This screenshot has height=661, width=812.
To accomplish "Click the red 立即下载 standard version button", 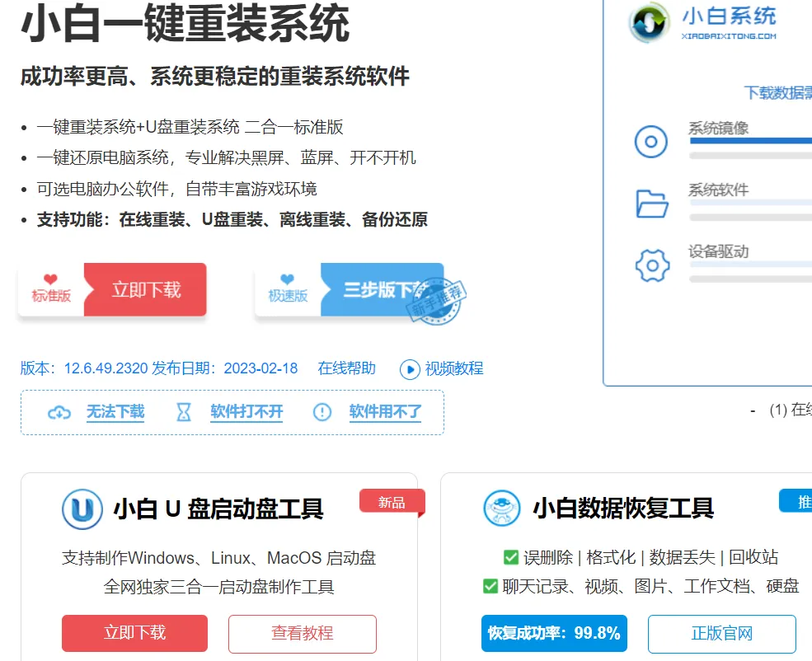I will pos(145,289).
